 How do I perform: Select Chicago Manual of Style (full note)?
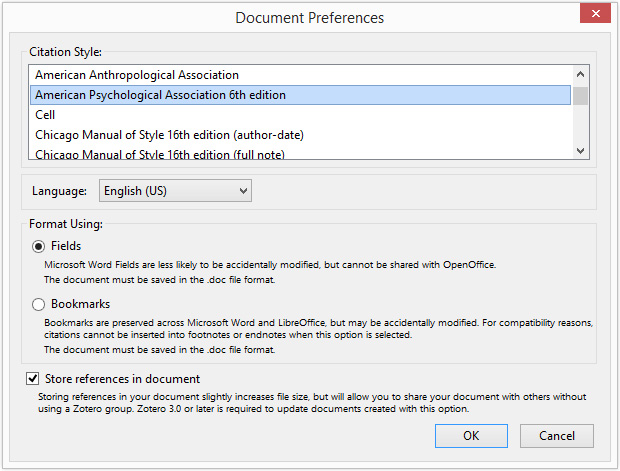pyautogui.click(x=301, y=153)
